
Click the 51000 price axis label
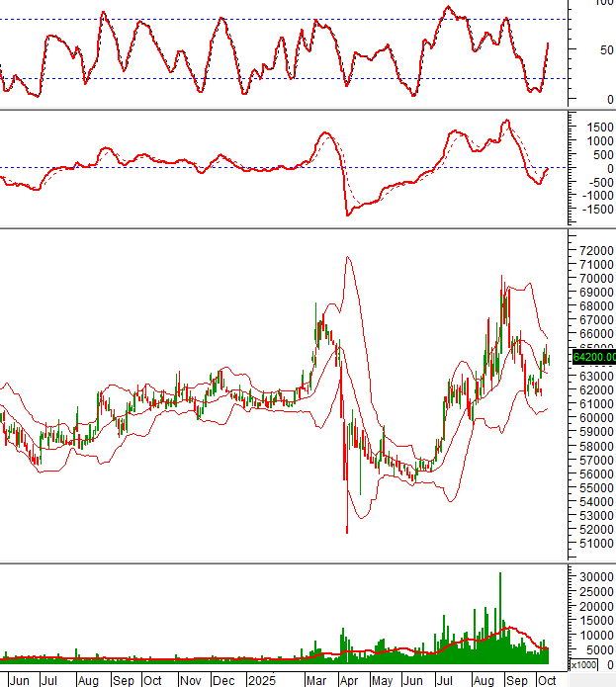(x=592, y=544)
